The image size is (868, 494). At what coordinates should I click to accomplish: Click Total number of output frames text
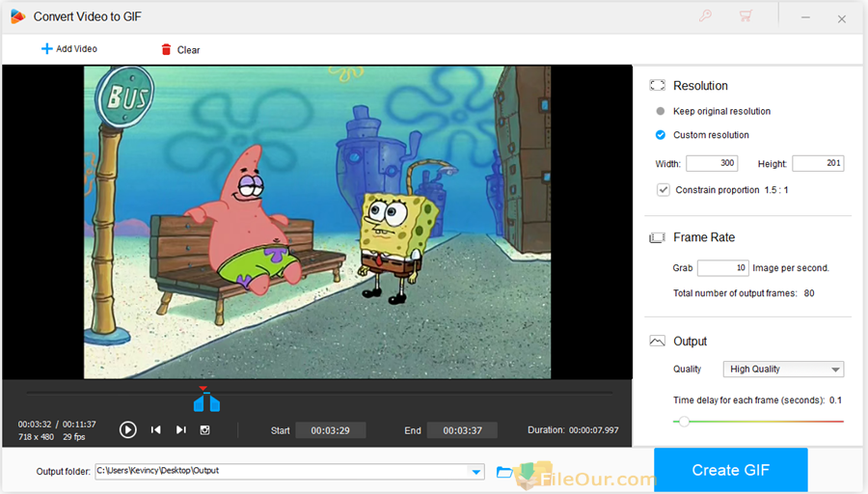coord(744,293)
